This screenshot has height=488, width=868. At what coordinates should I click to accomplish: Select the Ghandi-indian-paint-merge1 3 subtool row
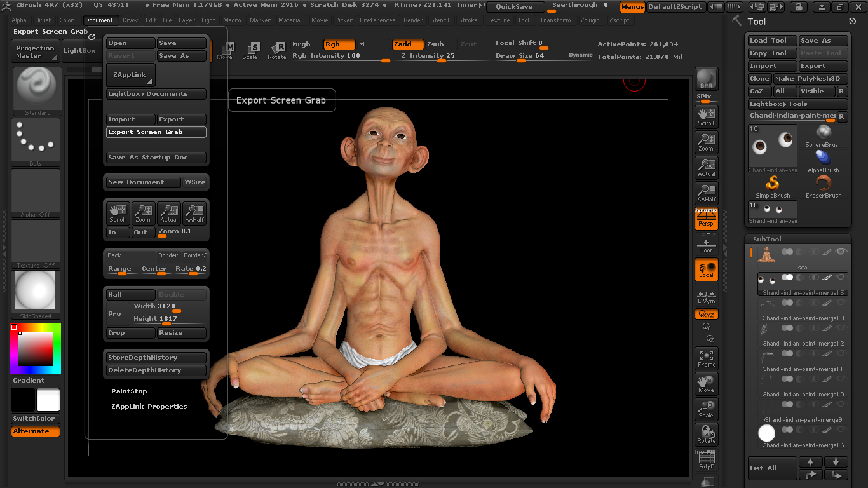tap(803, 309)
